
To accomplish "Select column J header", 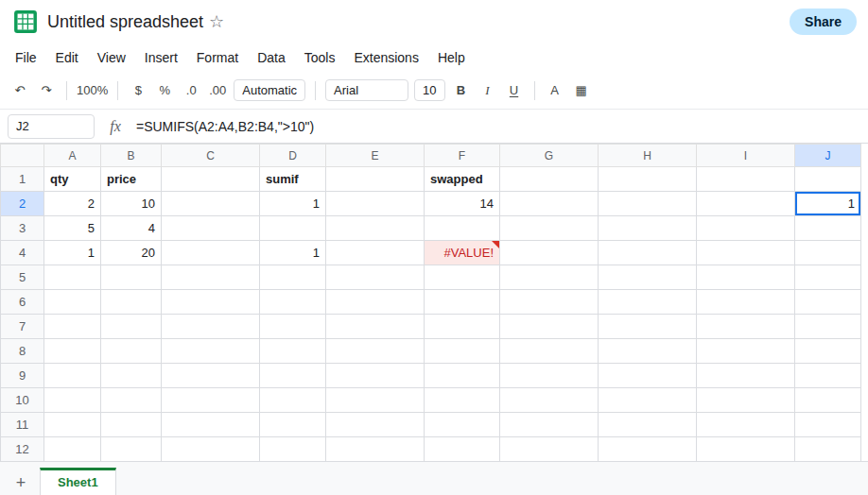I will coord(827,156).
